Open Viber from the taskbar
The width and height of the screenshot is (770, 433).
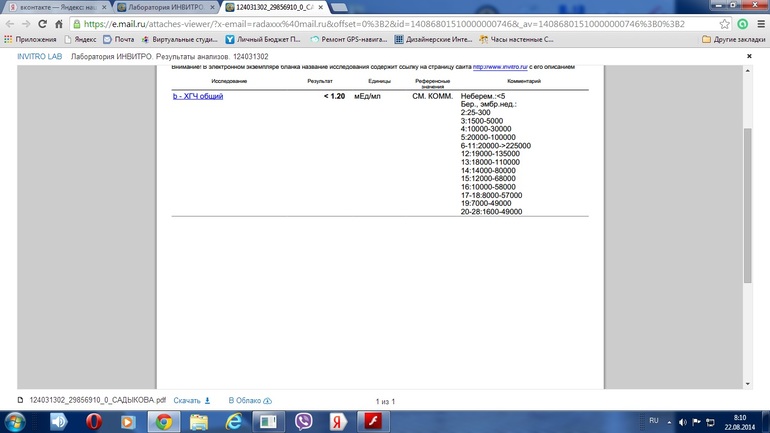pos(303,421)
